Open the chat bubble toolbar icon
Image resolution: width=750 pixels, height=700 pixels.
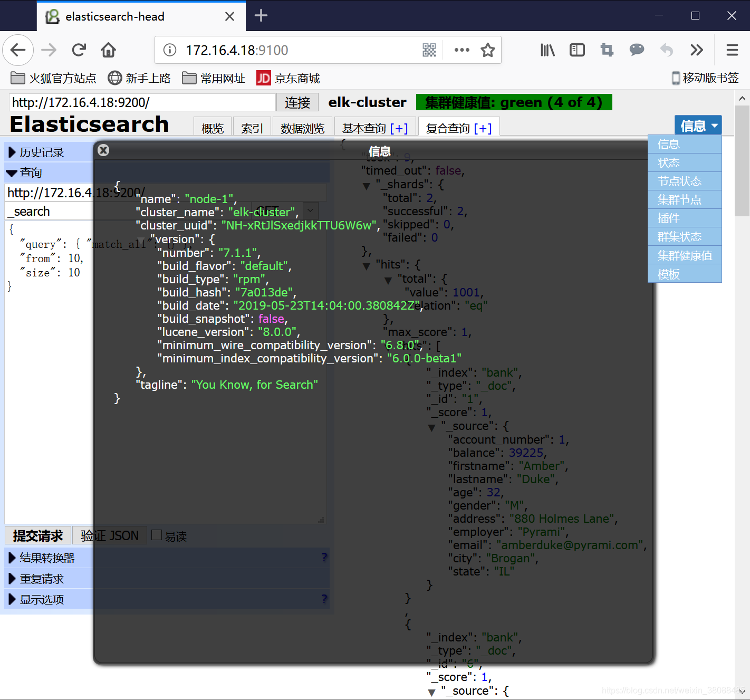pos(637,50)
